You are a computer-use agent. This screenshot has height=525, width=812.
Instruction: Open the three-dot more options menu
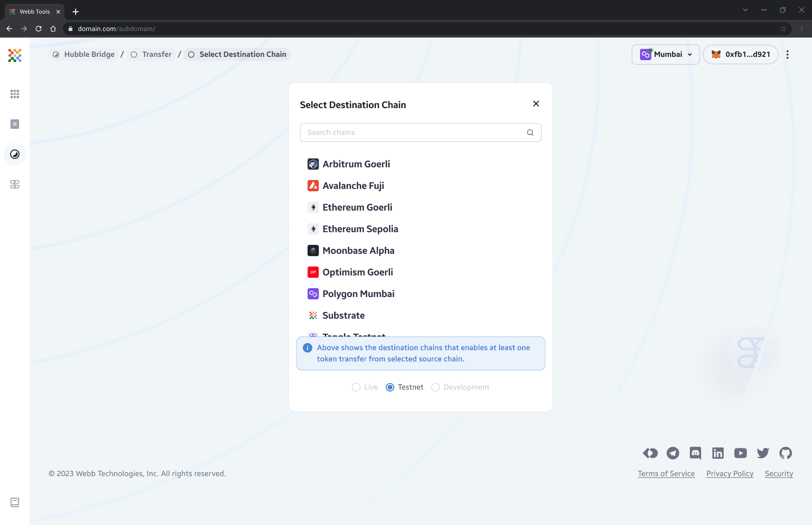pos(788,55)
